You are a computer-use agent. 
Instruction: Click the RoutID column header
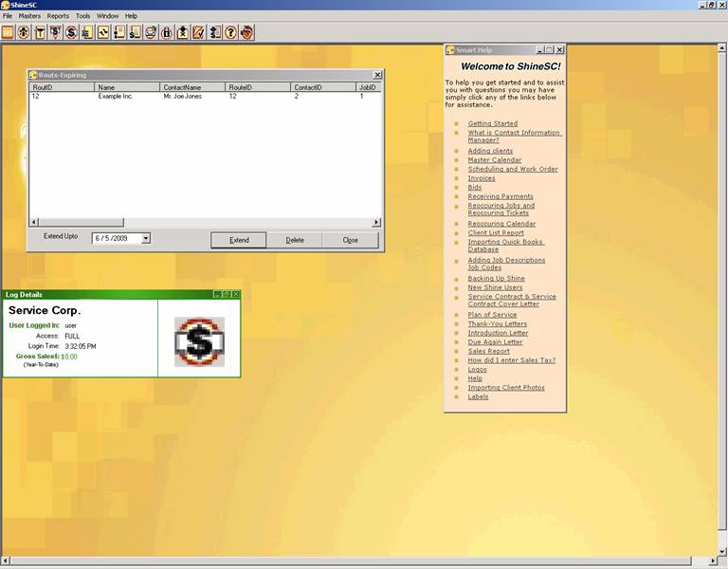tap(62, 87)
